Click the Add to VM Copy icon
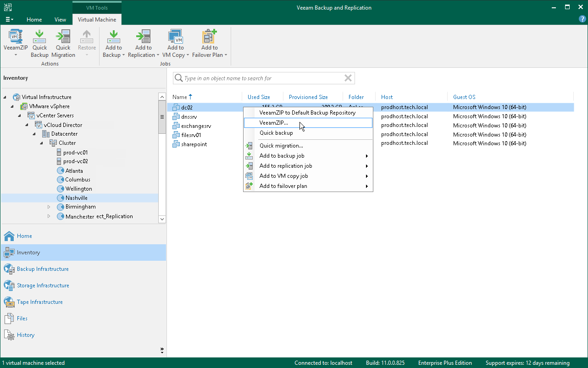The image size is (588, 368). (x=175, y=37)
